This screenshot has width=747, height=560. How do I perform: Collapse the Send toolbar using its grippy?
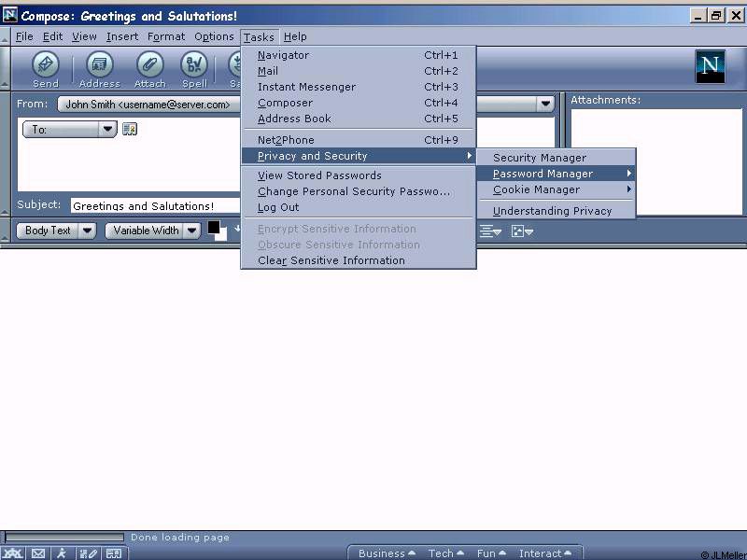(5, 68)
